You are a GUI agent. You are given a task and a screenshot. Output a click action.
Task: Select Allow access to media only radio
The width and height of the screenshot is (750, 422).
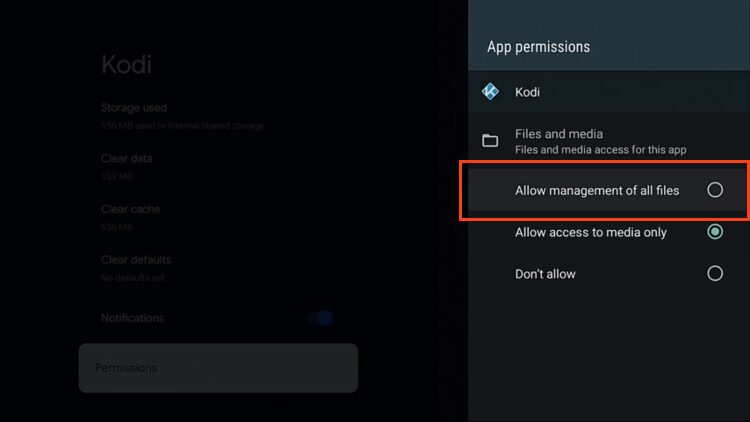[x=715, y=232]
